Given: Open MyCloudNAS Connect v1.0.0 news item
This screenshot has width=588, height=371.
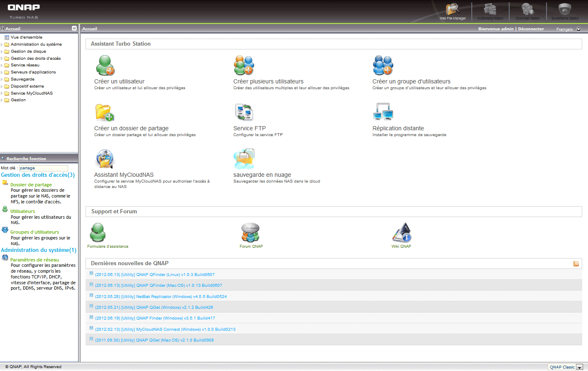Looking at the screenshot, I should [x=165, y=330].
